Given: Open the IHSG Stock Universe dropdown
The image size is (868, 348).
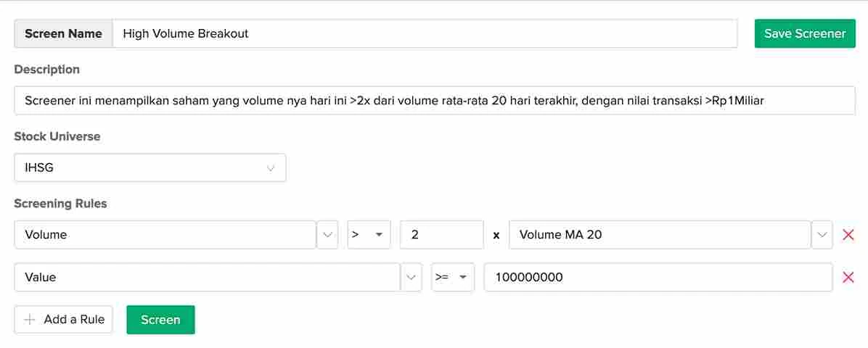Looking at the screenshot, I should tap(150, 167).
